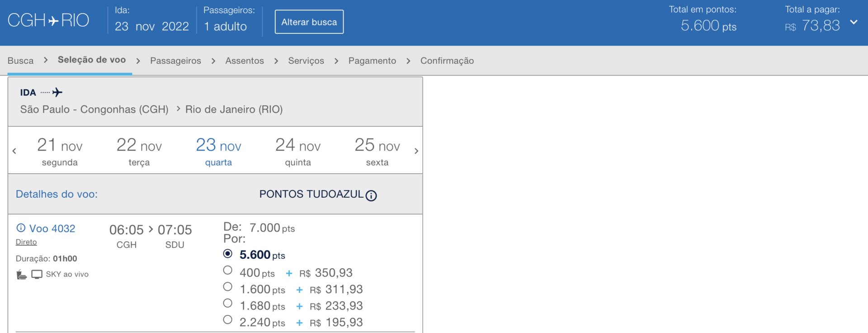Go back to the Busca step
Image resolution: width=868 pixels, height=333 pixels.
click(20, 61)
